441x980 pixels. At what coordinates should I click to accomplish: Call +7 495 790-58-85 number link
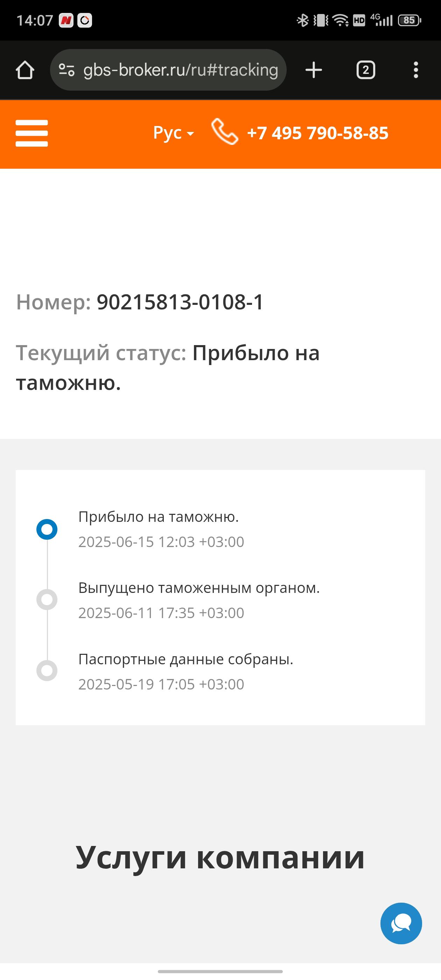[x=318, y=133]
